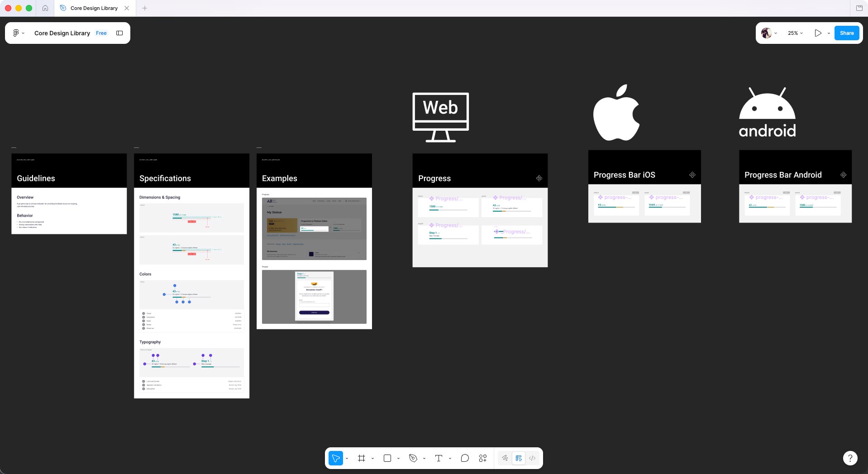Select the Pen tool
Image resolution: width=868 pixels, height=474 pixels.
pyautogui.click(x=413, y=458)
